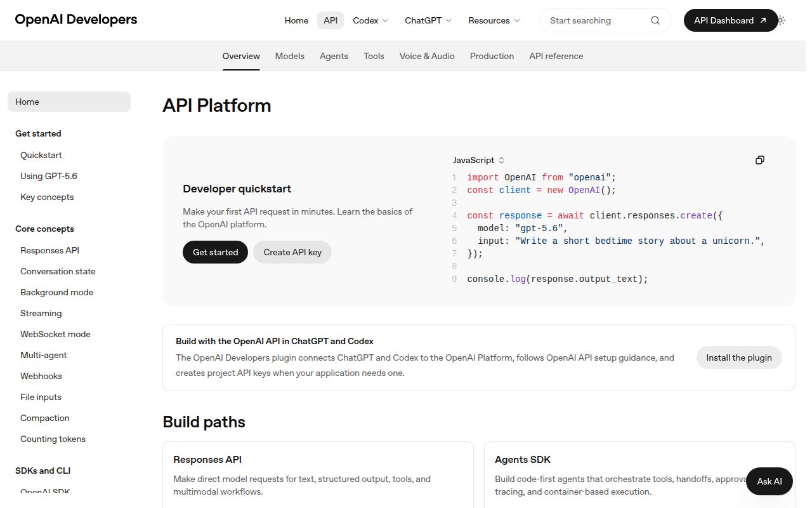The width and height of the screenshot is (812, 508).
Task: Expand the ChatGPT dropdown menu
Action: coord(428,20)
